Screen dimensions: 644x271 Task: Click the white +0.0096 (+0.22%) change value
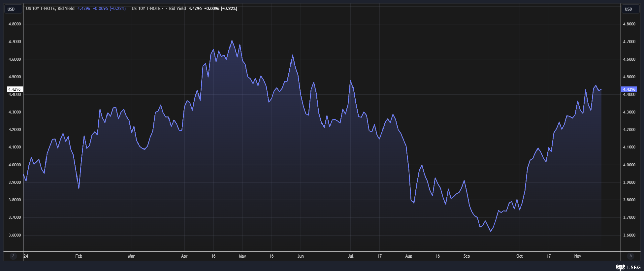pos(220,9)
